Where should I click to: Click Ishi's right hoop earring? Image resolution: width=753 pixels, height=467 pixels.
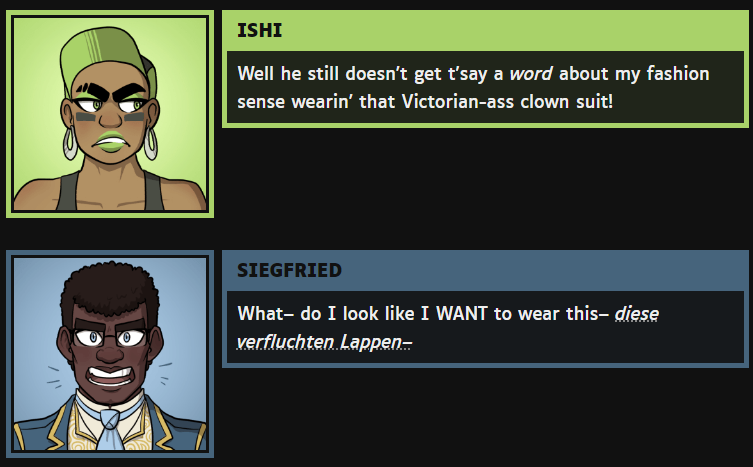tap(150, 143)
